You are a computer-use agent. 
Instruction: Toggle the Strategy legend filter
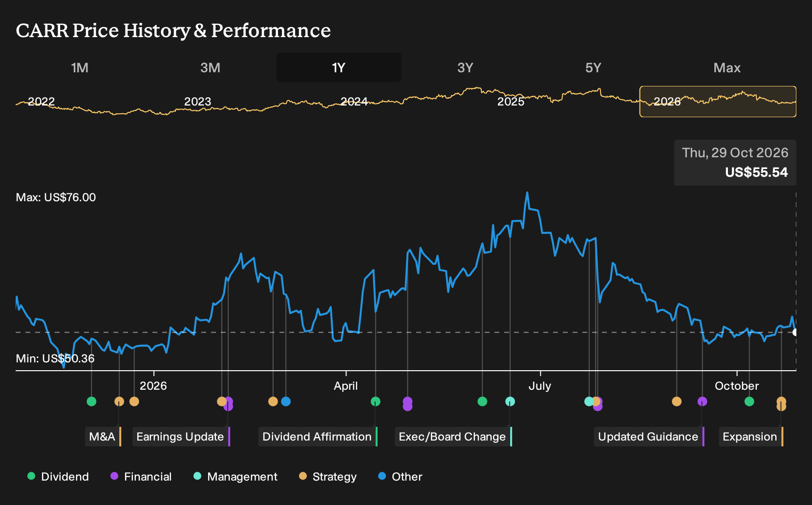coord(328,477)
